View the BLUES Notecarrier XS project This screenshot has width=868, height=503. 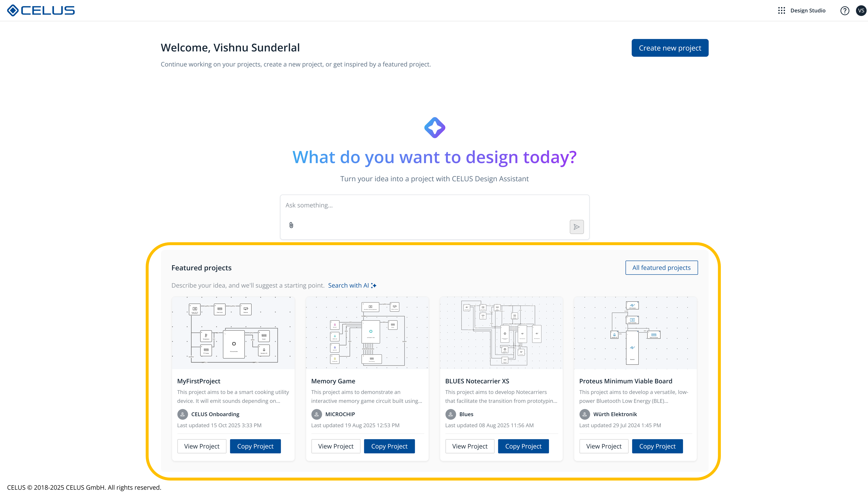click(470, 446)
